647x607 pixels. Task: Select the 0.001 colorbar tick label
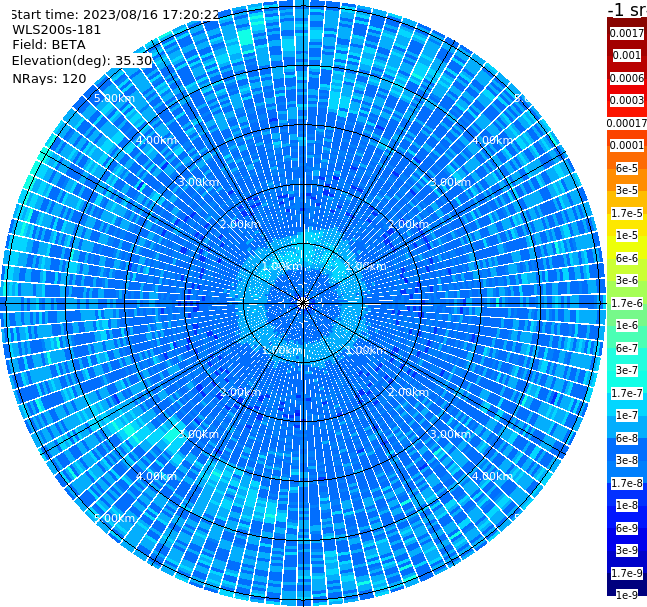[x=627, y=55]
